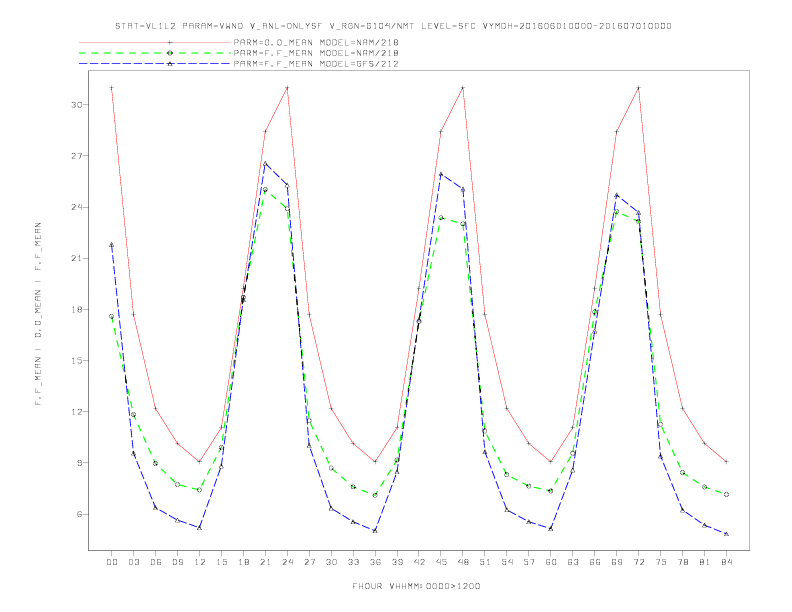Image resolution: width=792 pixels, height=612 pixels.
Task: Click y-axis tick value 30
Action: tap(76, 105)
